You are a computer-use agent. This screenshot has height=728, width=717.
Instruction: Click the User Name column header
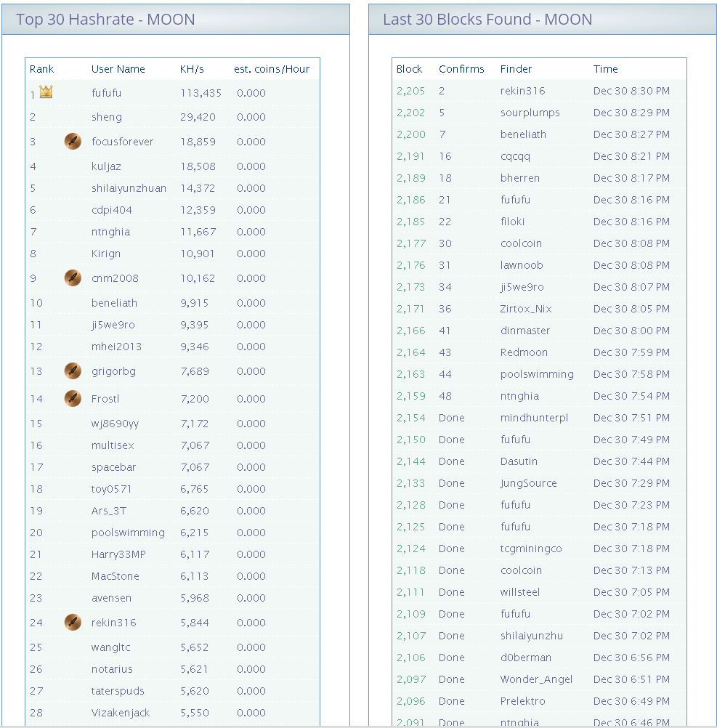coord(118,69)
